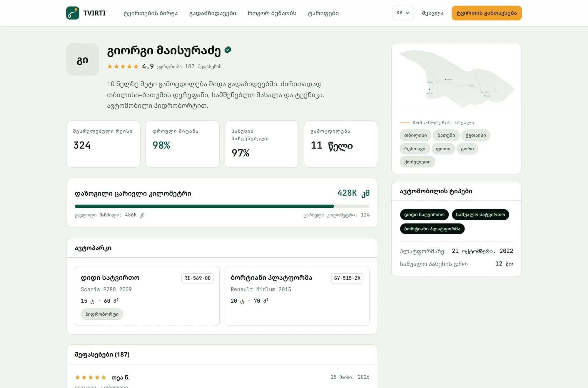This screenshot has height=388, width=588.
Task: Click the გი profile avatar
Action: [83, 59]
